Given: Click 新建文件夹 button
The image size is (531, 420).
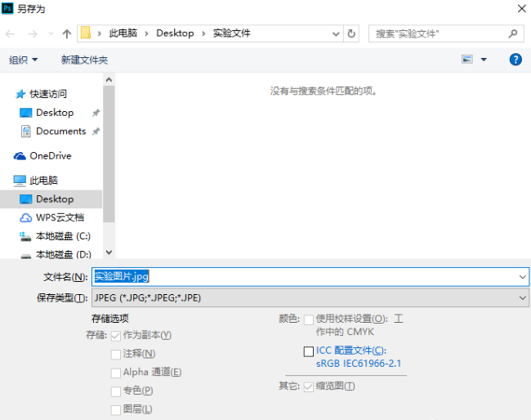Looking at the screenshot, I should coord(84,60).
